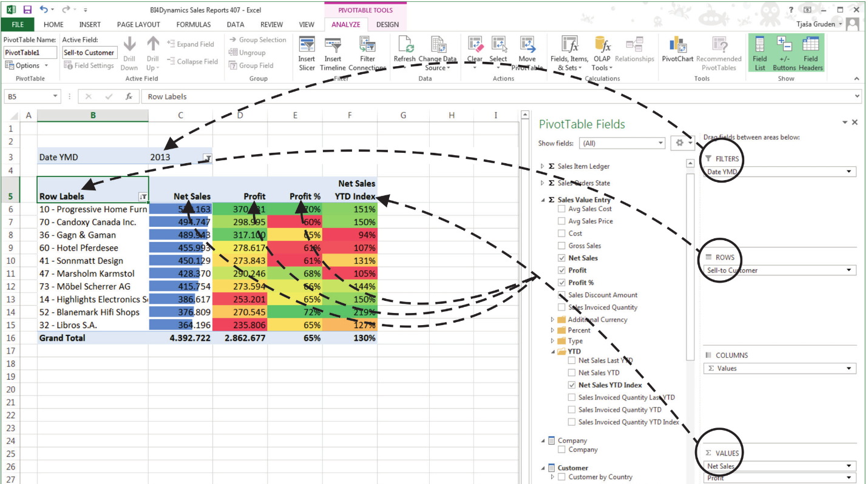
Task: Expand the Sales Orders State group
Action: [543, 183]
